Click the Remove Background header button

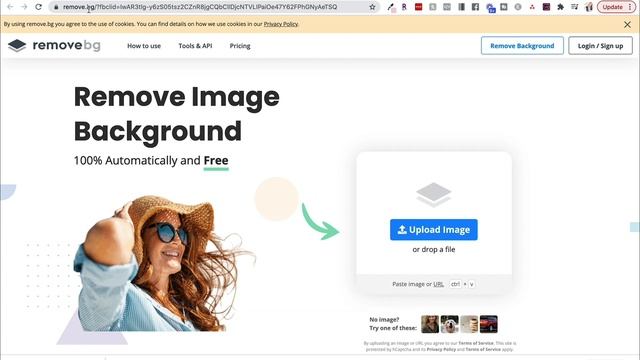coord(522,46)
